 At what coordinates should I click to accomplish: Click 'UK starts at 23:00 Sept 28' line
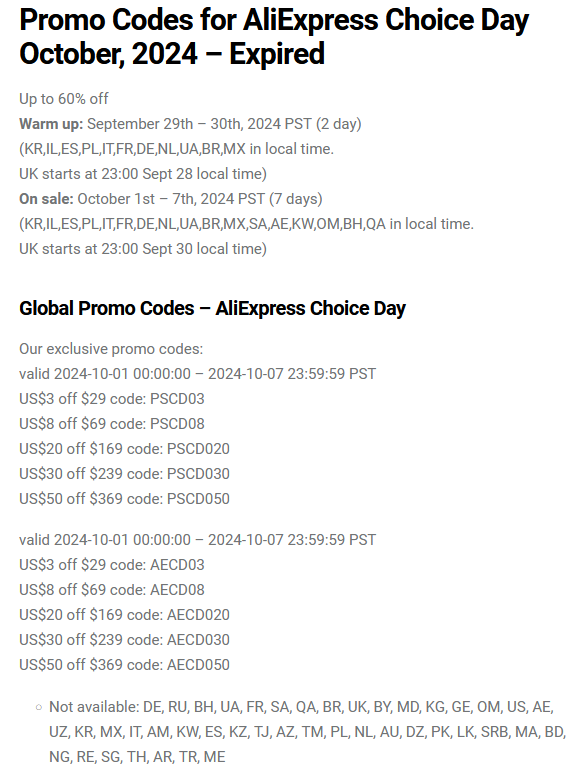click(x=143, y=174)
